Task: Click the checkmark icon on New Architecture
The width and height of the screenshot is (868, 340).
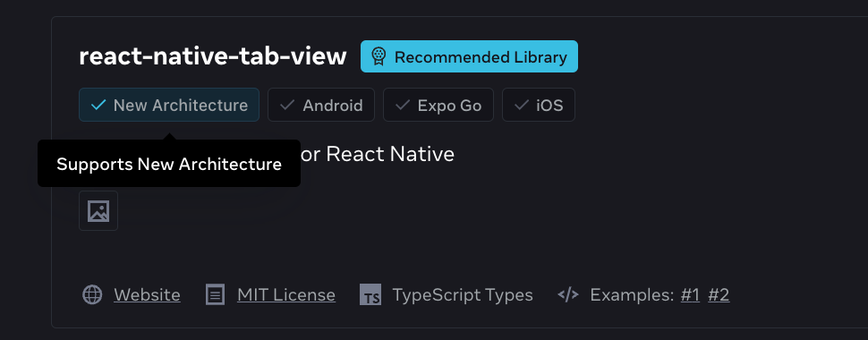Action: point(98,105)
